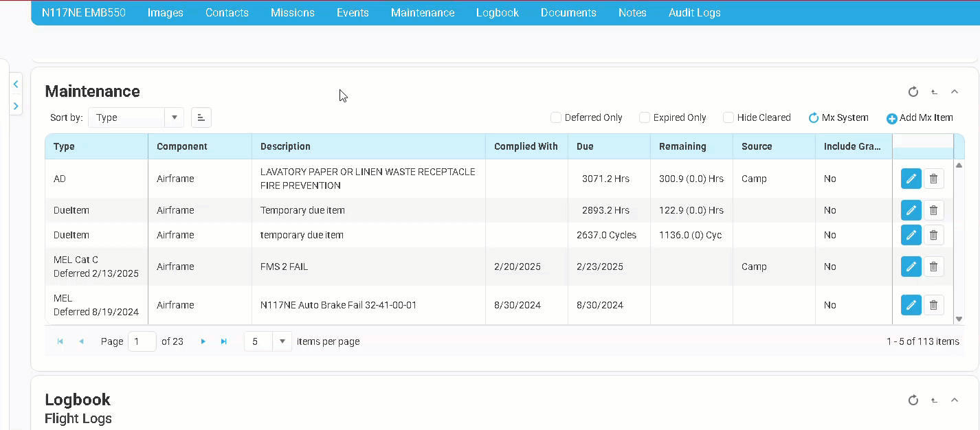Open the Sort by Type dropdown
This screenshot has height=430, width=980.
[x=175, y=117]
